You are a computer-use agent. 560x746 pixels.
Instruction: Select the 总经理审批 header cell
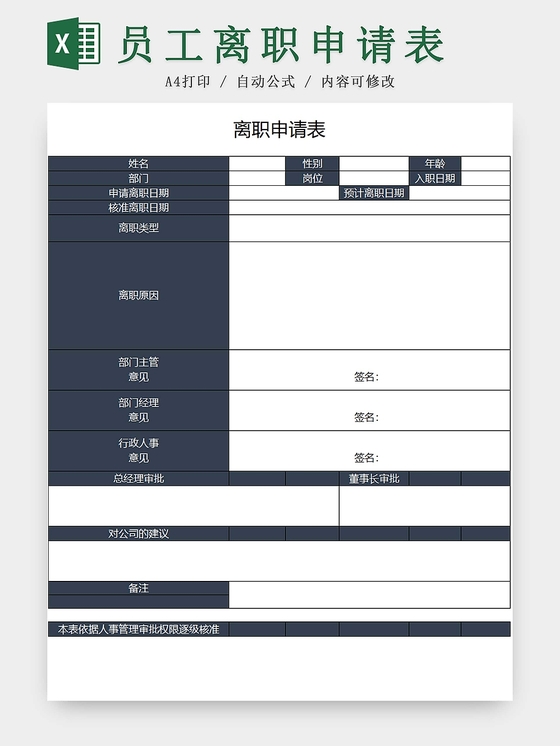[138, 479]
